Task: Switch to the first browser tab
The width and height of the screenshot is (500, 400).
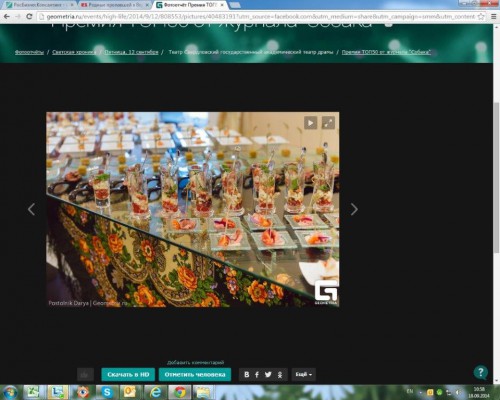Action: (40, 5)
